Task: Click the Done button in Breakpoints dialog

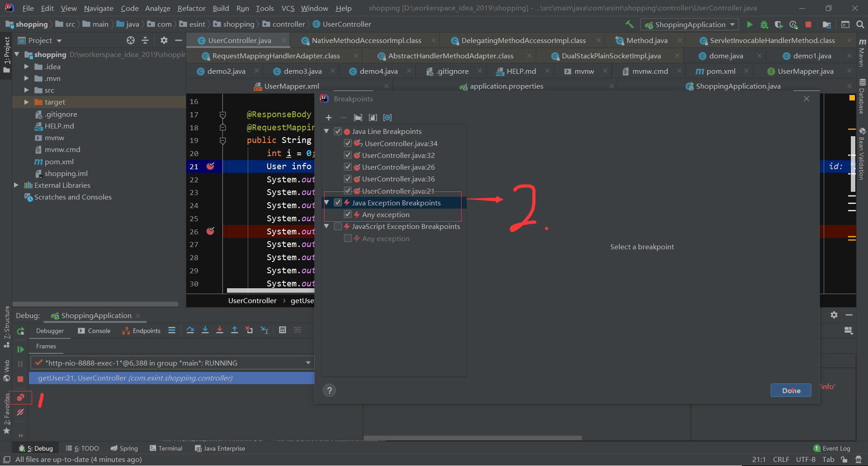Action: coord(791,390)
